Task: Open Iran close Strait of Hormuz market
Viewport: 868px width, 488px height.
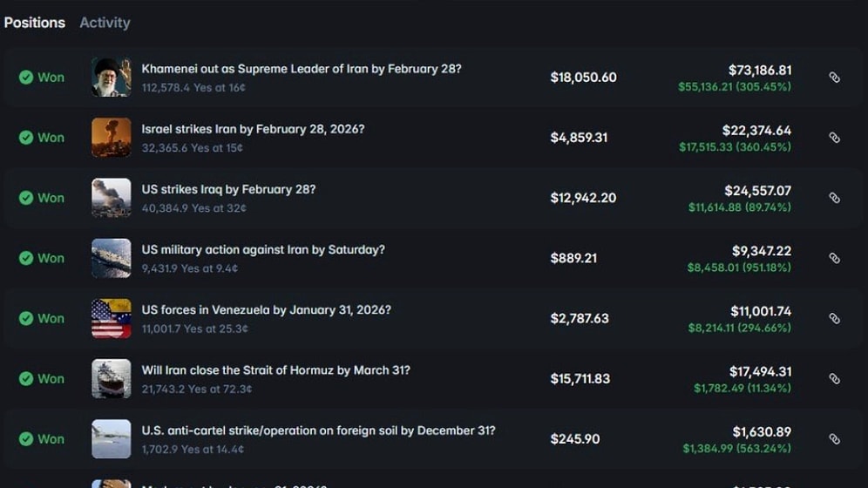Action: (x=275, y=369)
